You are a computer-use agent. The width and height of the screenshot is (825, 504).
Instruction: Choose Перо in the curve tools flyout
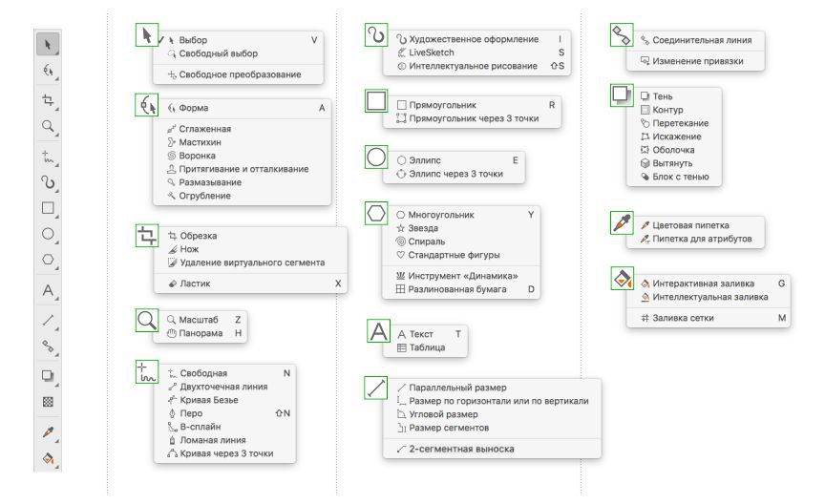[190, 413]
